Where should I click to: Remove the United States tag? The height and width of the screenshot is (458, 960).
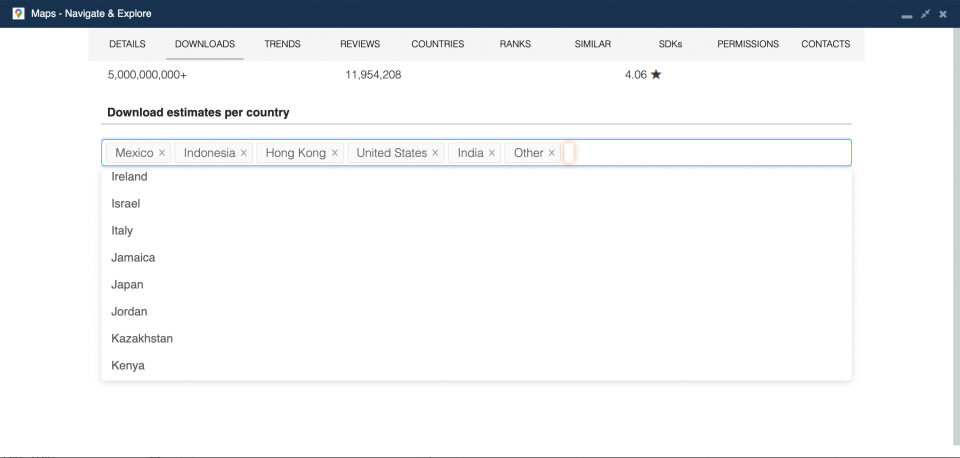pyautogui.click(x=435, y=153)
